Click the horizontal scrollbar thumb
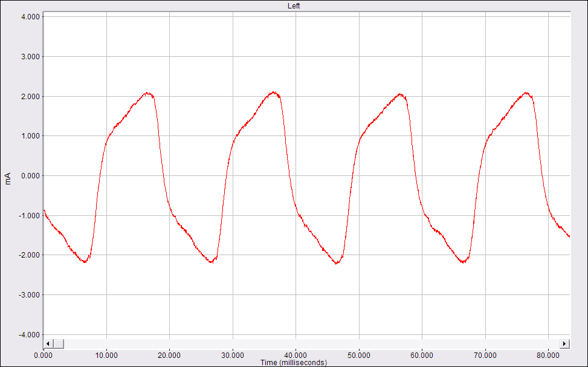The height and width of the screenshot is (367, 588). pyautogui.click(x=59, y=344)
